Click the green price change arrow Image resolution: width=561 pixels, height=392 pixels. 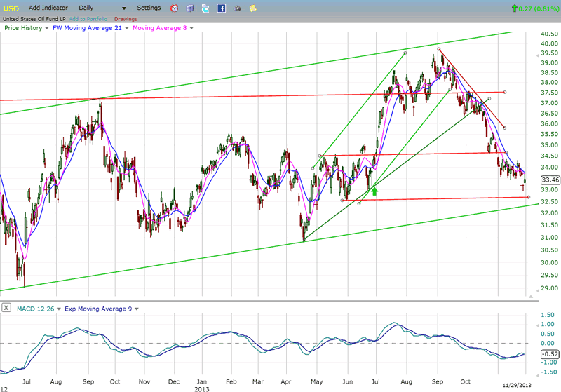click(515, 8)
